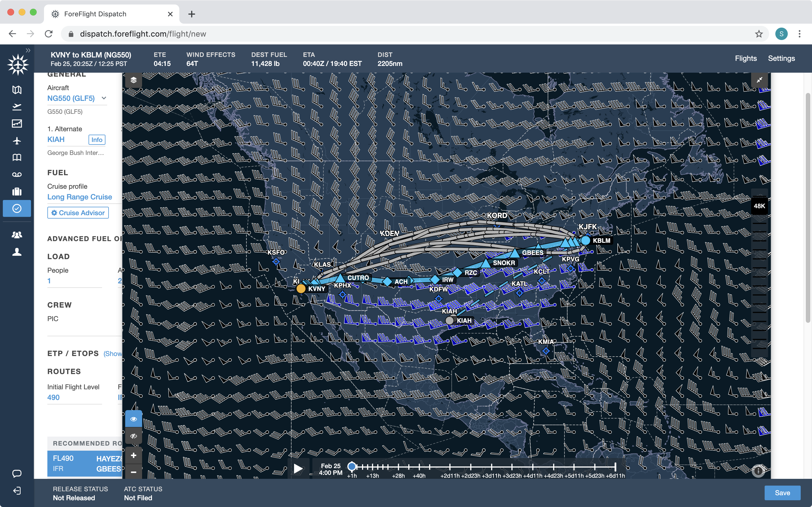Screen dimensions: 812x507
Task: Select the logbook icon in the sidebar
Action: [17, 158]
